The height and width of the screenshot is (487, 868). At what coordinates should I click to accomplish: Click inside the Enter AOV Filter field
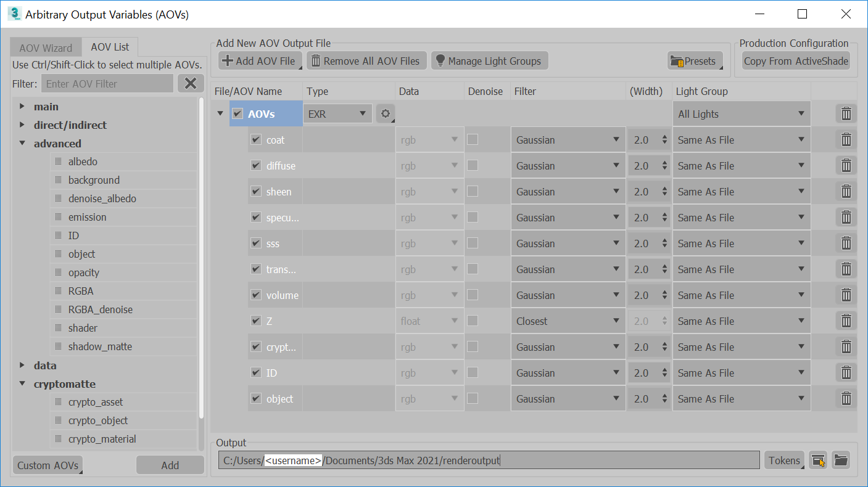[107, 84]
